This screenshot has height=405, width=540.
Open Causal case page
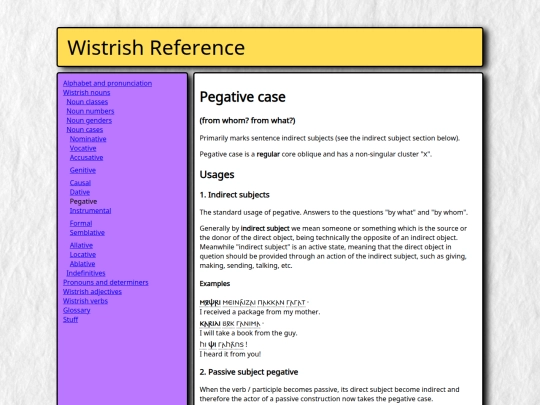tap(80, 183)
